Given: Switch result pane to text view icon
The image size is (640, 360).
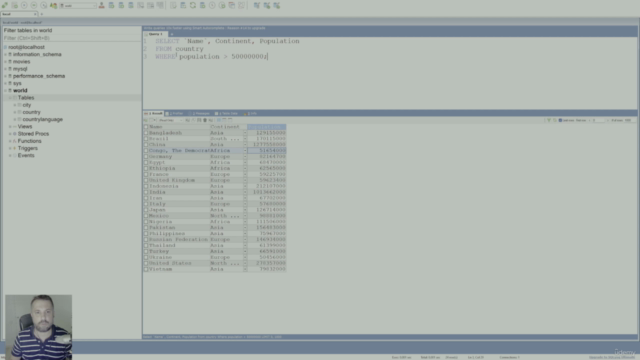Looking at the screenshot, I should [x=230, y=120].
